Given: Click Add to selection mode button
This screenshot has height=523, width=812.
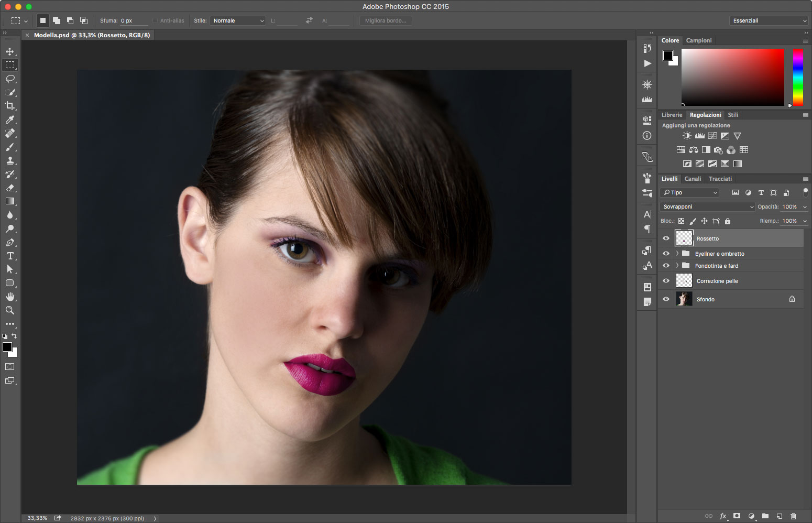Looking at the screenshot, I should pos(57,20).
